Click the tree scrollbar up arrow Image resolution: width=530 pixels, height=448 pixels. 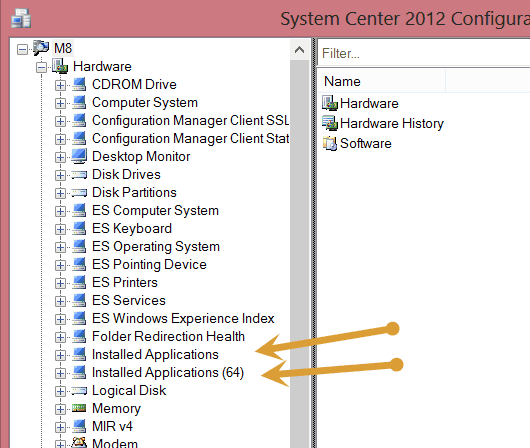pyautogui.click(x=299, y=50)
